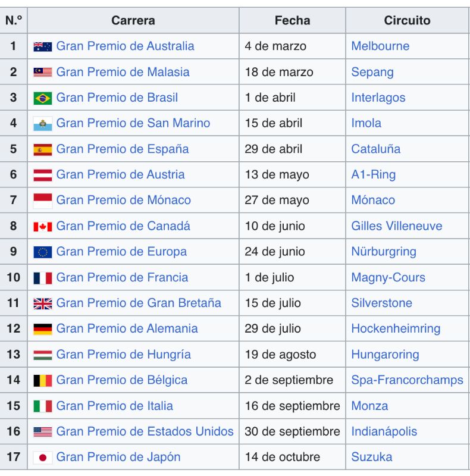
Task: Click the Carrera column header
Action: [133, 20]
